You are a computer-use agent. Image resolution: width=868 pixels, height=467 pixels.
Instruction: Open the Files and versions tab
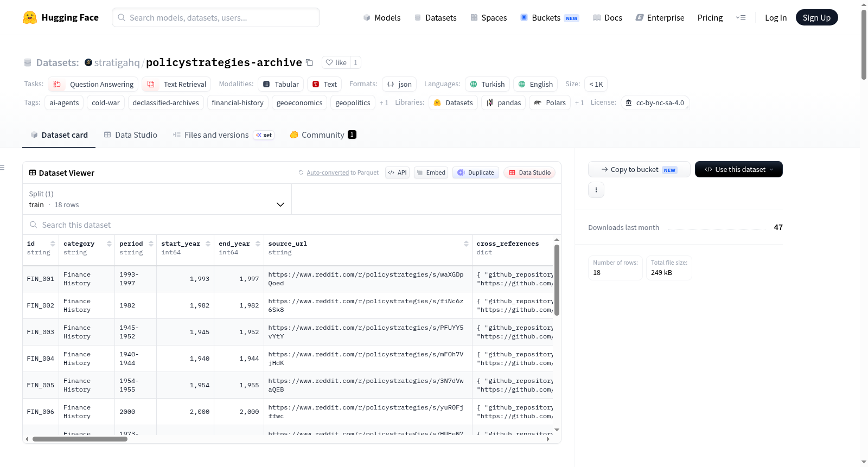224,135
